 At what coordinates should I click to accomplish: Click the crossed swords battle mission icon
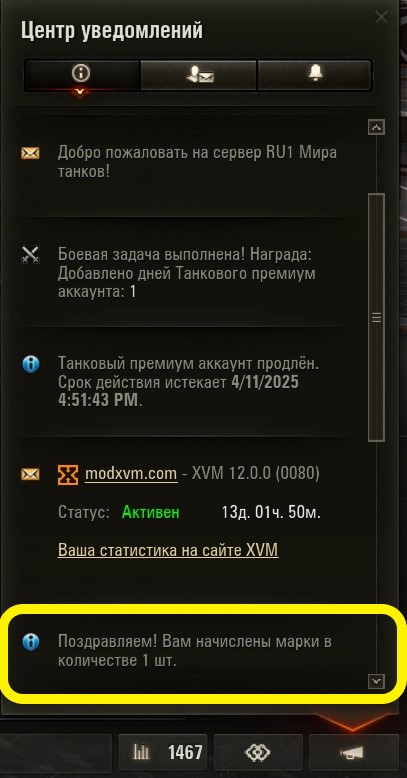[x=30, y=255]
